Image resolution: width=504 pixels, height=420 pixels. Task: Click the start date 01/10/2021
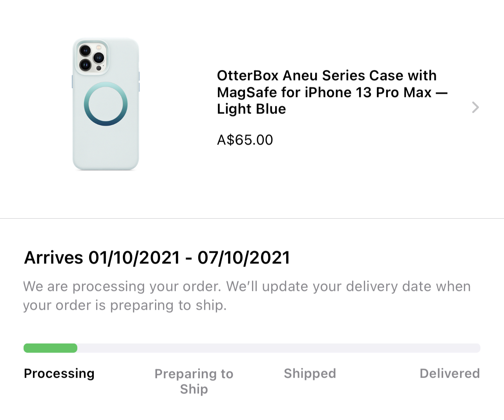coord(134,258)
